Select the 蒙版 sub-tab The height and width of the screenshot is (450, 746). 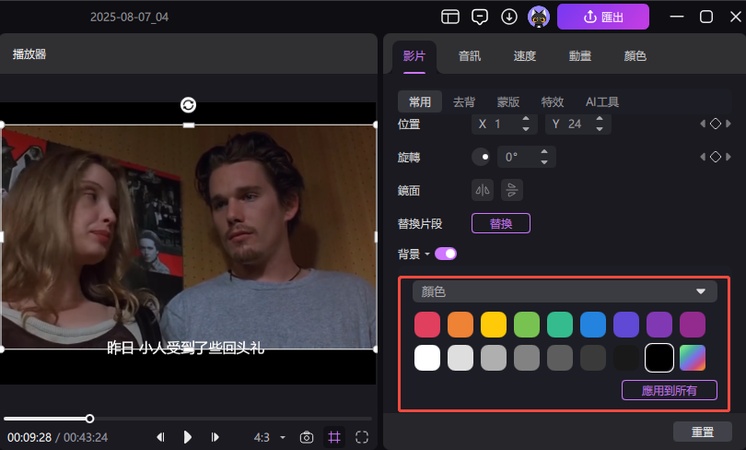[x=508, y=102]
